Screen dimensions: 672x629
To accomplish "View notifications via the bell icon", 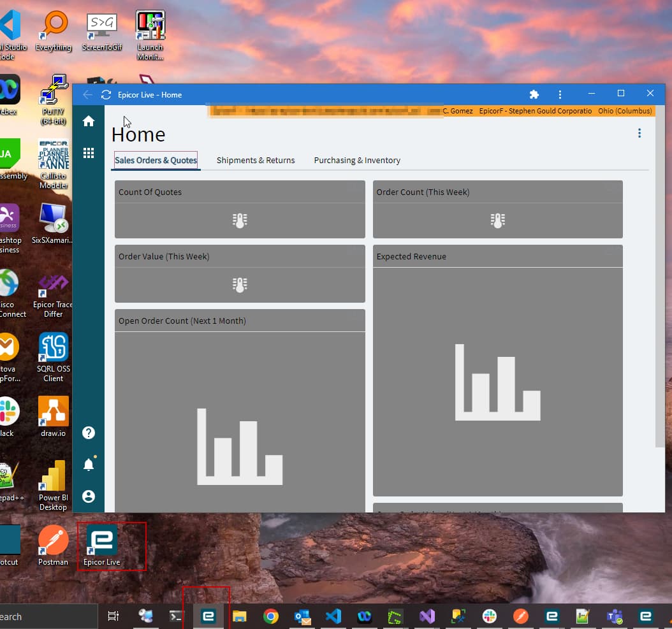I will coord(88,464).
